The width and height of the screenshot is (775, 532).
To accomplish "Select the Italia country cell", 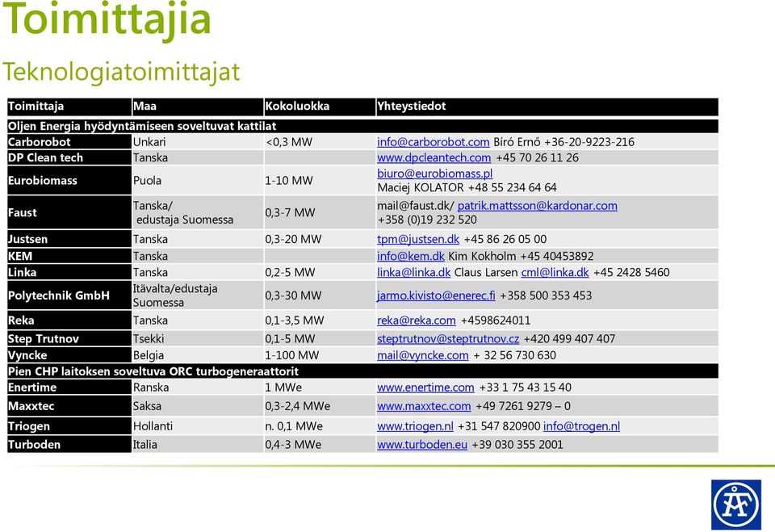I will pos(198,445).
